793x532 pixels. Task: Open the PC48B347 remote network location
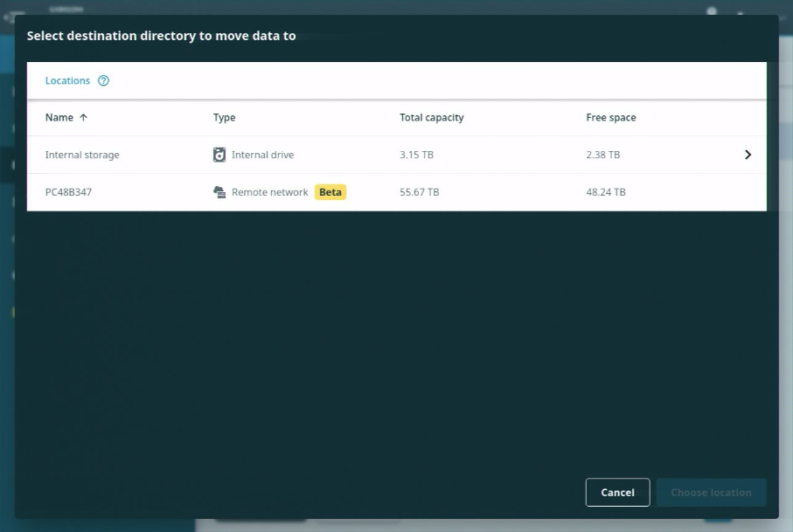[69, 191]
